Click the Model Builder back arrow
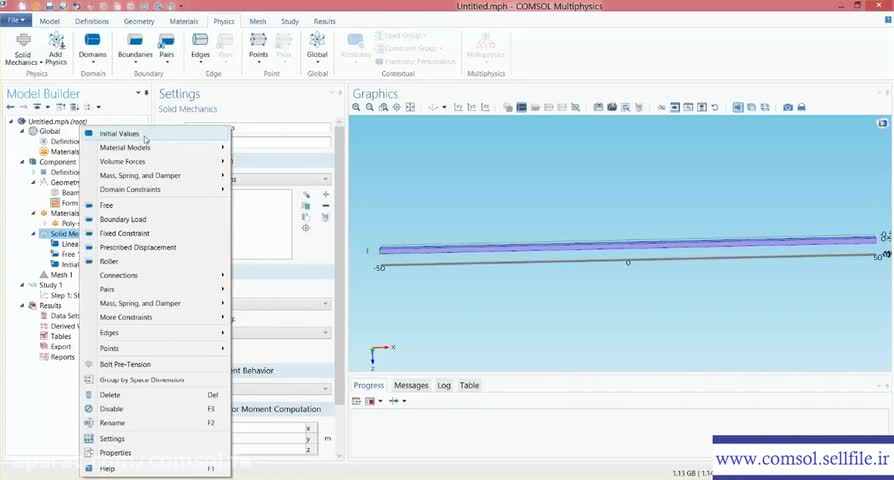The width and height of the screenshot is (894, 480). point(10,107)
